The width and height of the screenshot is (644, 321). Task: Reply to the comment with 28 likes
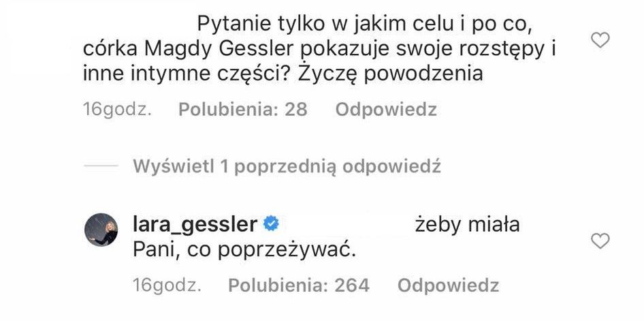386,110
